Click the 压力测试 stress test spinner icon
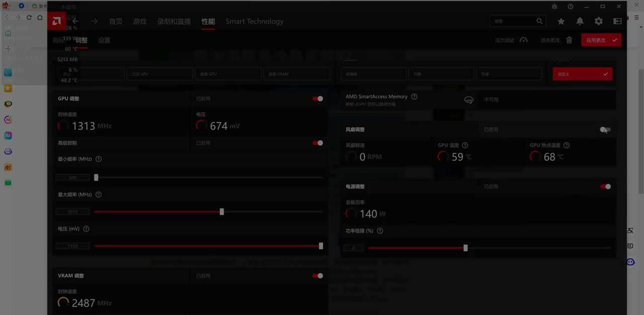This screenshot has width=644, height=315. [x=524, y=40]
